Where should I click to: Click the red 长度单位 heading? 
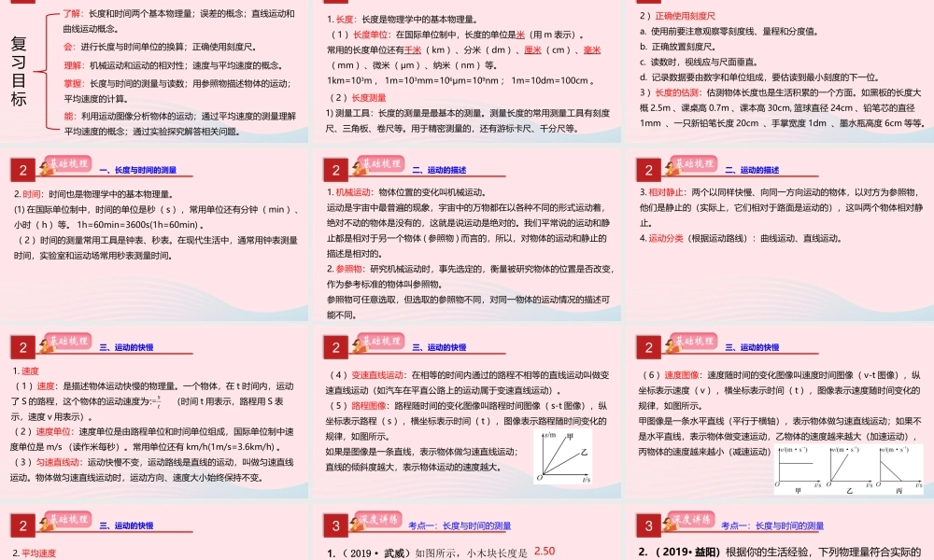coord(370,35)
